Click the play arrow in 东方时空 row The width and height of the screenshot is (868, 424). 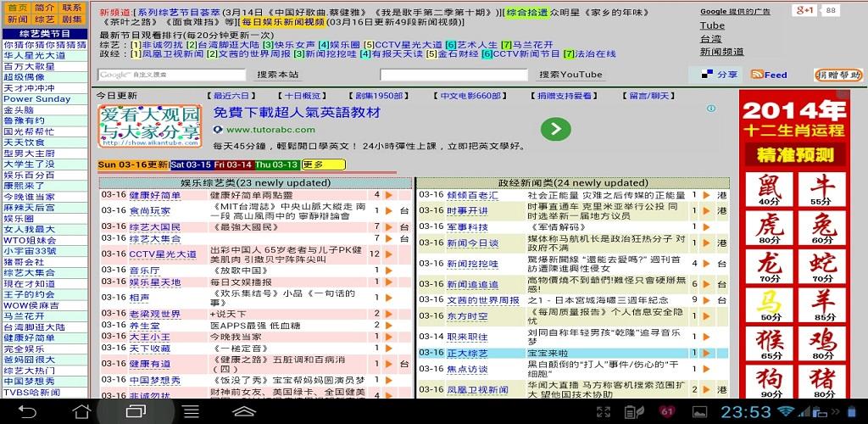pyautogui.click(x=706, y=316)
